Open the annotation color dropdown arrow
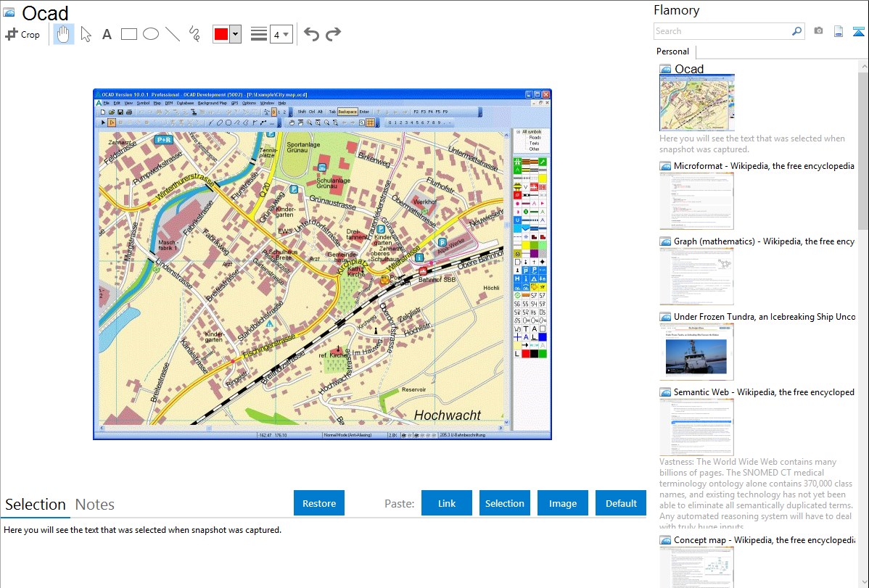The height and width of the screenshot is (588, 869). click(x=236, y=34)
